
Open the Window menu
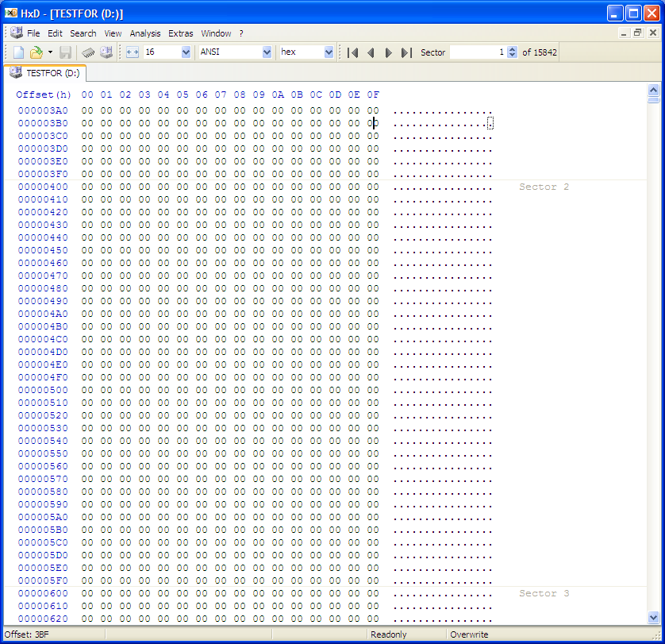(216, 33)
